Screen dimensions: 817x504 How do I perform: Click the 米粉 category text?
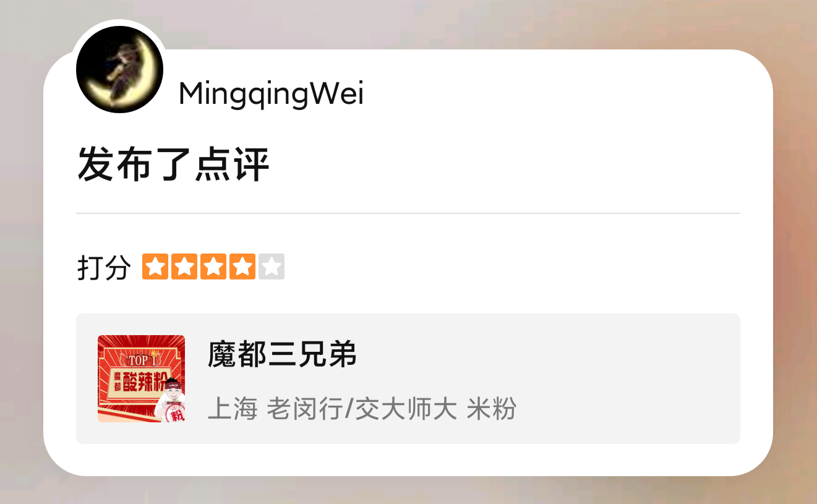tap(492, 409)
